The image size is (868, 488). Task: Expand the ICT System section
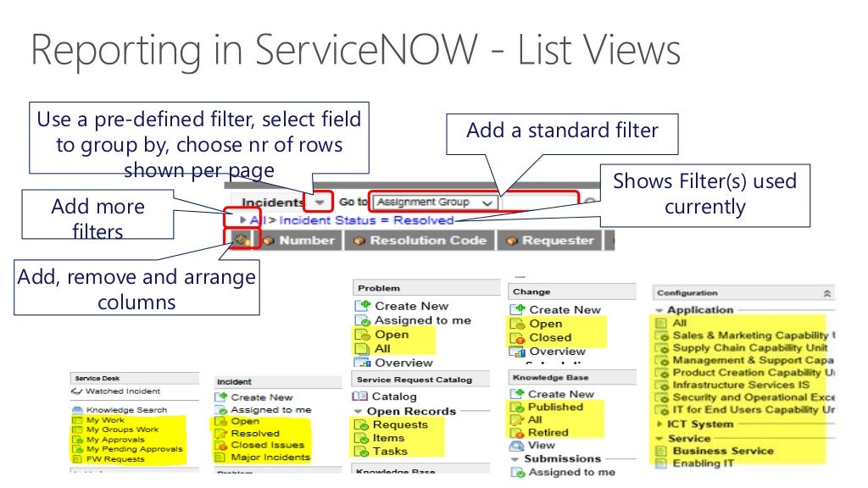coord(659,424)
